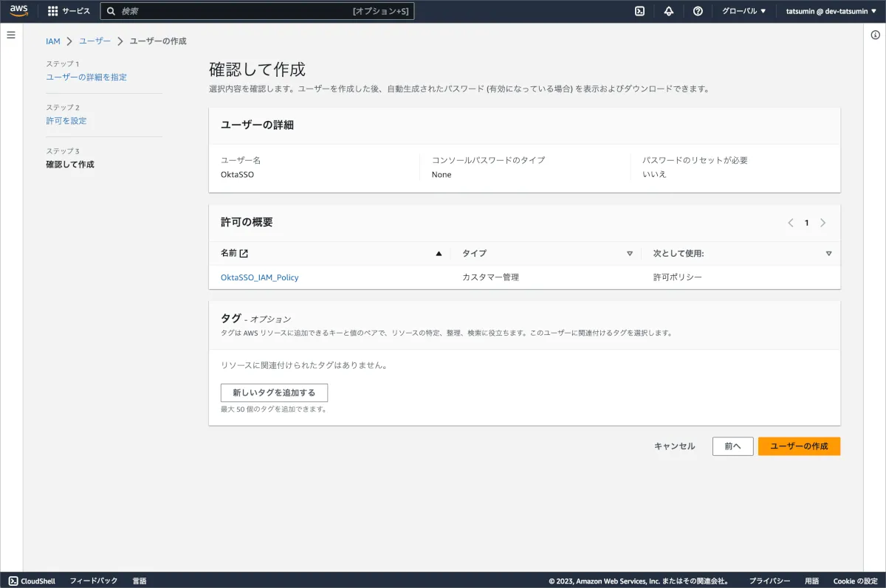Screen dimensions: 886x588
Task: Go to step 2 許可を設定
Action: pyautogui.click(x=66, y=120)
